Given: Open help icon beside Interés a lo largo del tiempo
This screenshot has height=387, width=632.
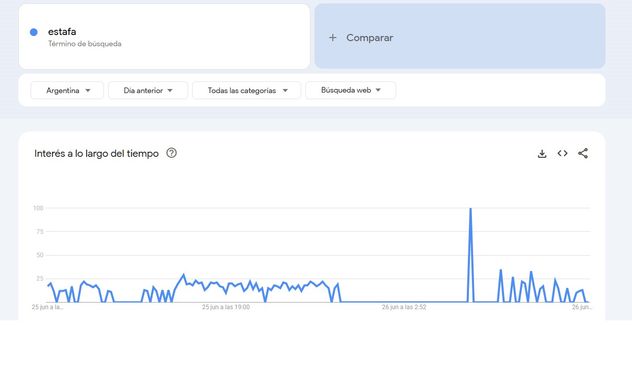Looking at the screenshot, I should [171, 153].
